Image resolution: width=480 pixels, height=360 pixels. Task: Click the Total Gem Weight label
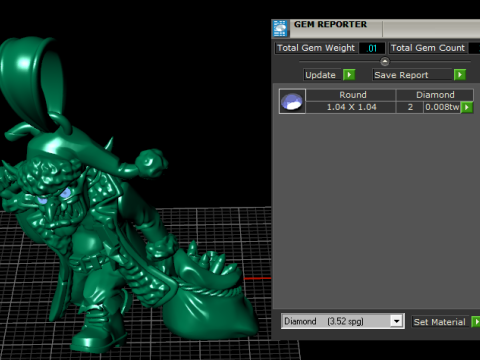316,48
